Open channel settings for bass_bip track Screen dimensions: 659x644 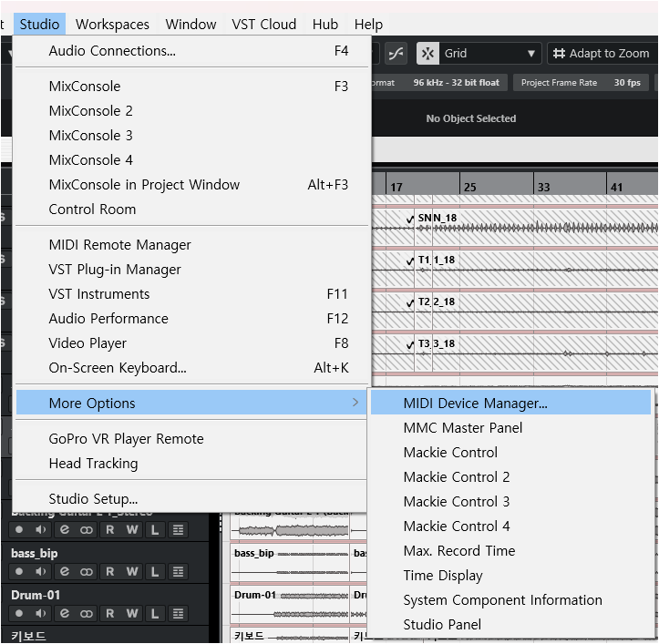(x=64, y=571)
